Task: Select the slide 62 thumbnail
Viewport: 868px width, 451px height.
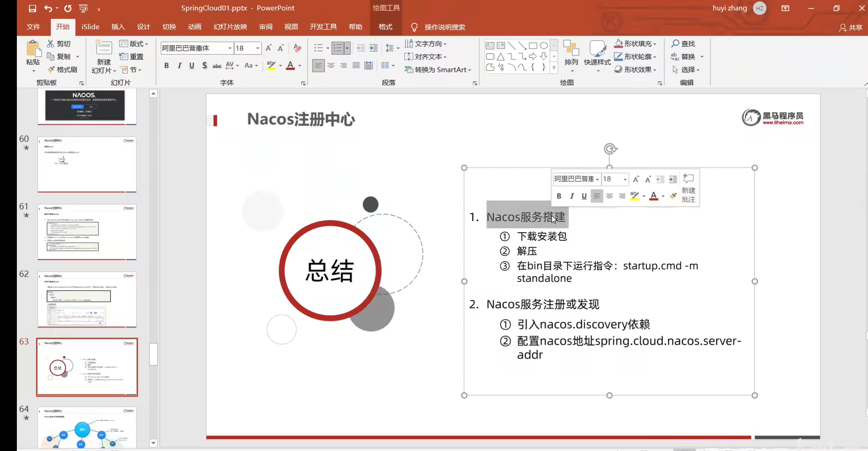Action: coord(87,299)
